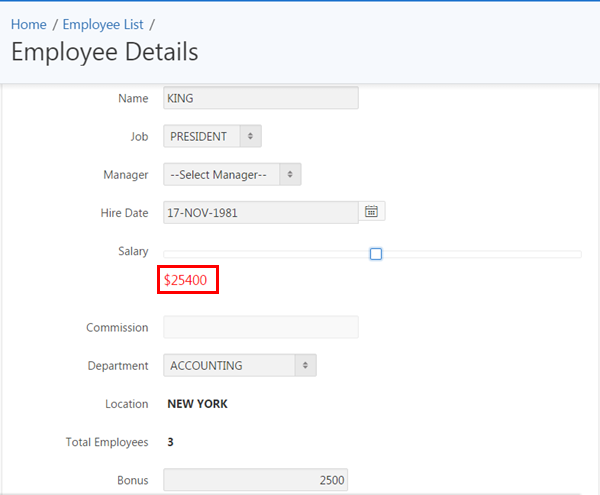Click the Salary field label
The height and width of the screenshot is (495, 600).
tap(132, 252)
